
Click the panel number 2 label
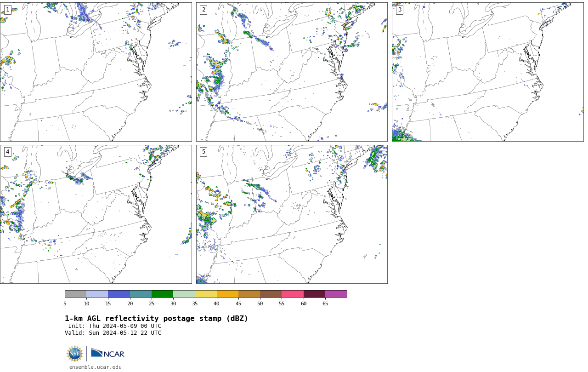click(x=204, y=10)
